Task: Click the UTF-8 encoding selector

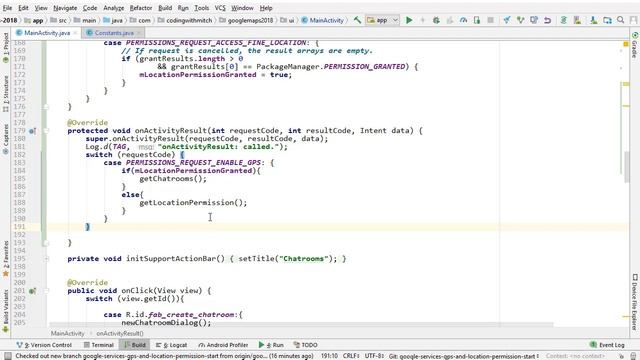Action: [373, 356]
